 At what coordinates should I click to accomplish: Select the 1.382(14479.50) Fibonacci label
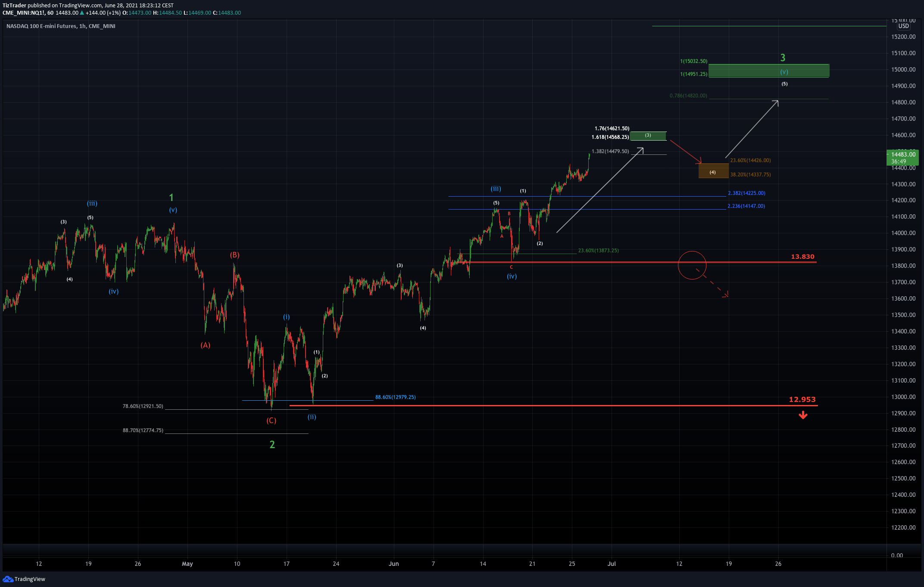pyautogui.click(x=610, y=151)
